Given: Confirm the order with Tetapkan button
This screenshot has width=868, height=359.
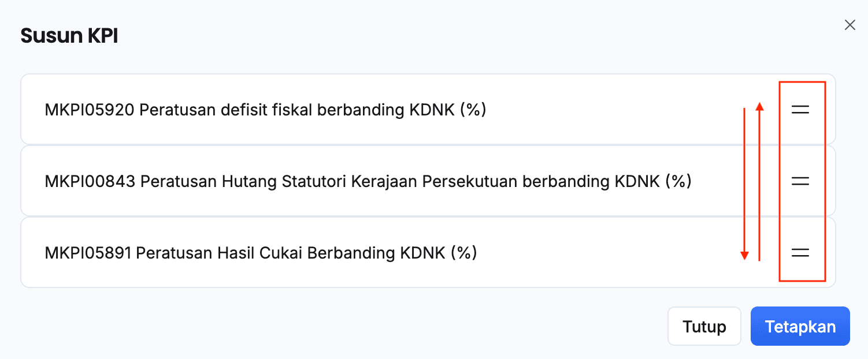Looking at the screenshot, I should [x=800, y=327].
